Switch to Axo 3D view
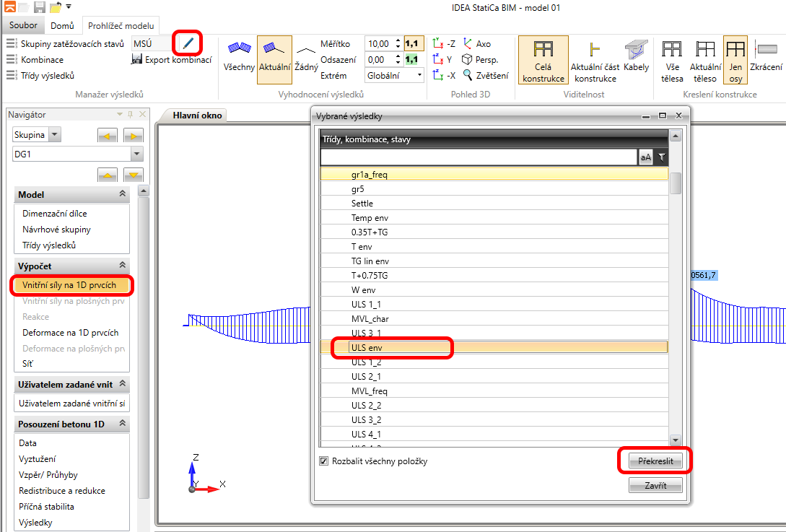This screenshot has width=786, height=532. pyautogui.click(x=476, y=44)
